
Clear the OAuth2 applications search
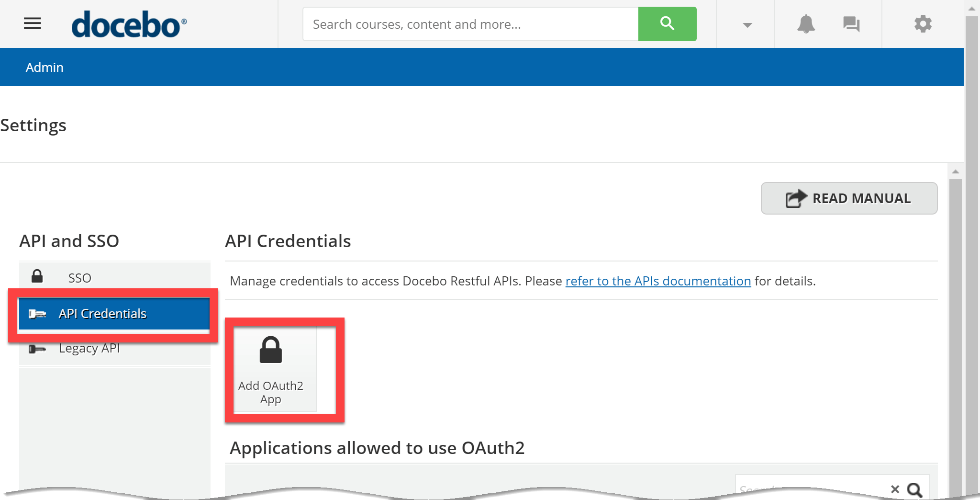(895, 489)
